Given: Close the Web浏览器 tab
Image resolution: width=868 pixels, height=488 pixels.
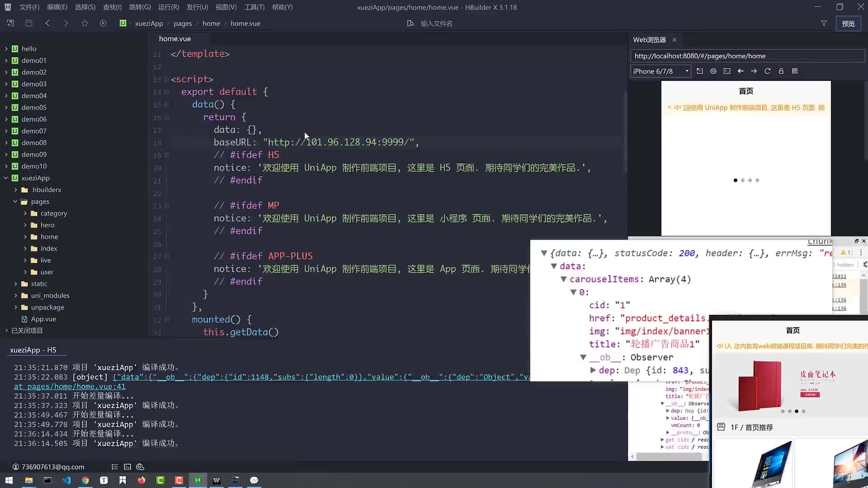Looking at the screenshot, I should pos(675,40).
